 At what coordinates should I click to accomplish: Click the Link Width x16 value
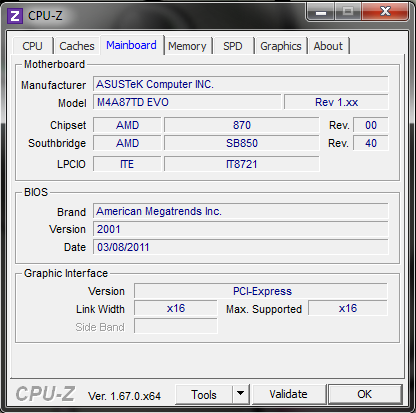point(176,308)
